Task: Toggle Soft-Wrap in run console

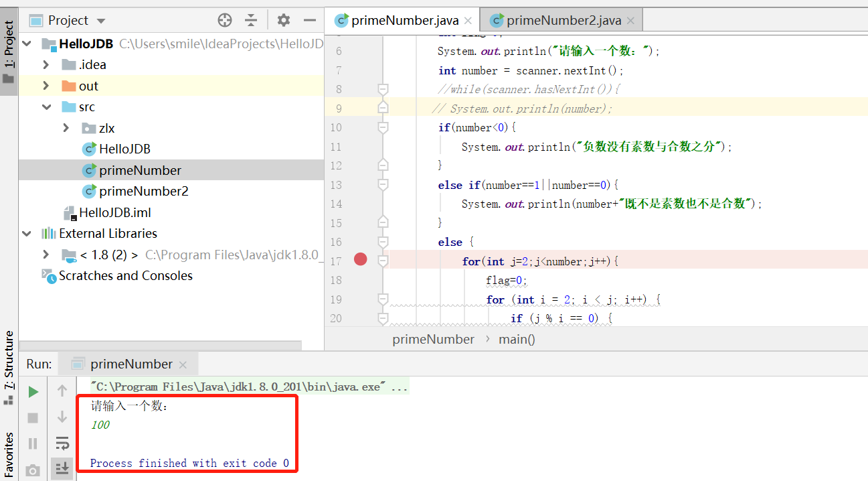Action: pyautogui.click(x=62, y=443)
